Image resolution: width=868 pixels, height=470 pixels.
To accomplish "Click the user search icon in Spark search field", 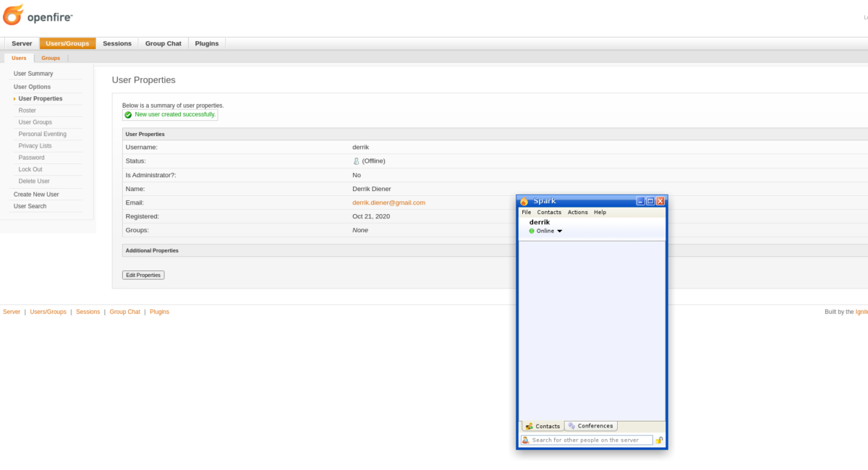I will (x=526, y=440).
